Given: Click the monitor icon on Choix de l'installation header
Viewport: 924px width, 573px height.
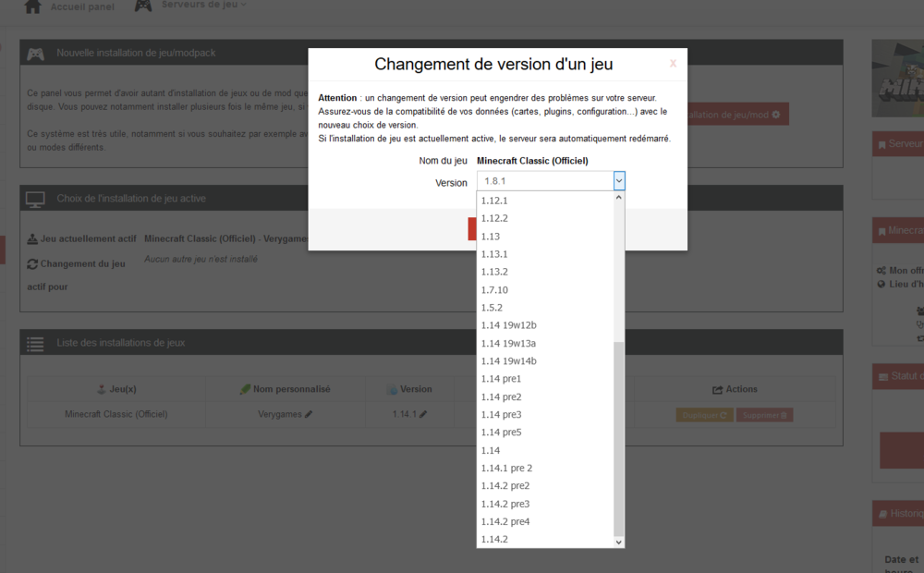Looking at the screenshot, I should pos(35,198).
